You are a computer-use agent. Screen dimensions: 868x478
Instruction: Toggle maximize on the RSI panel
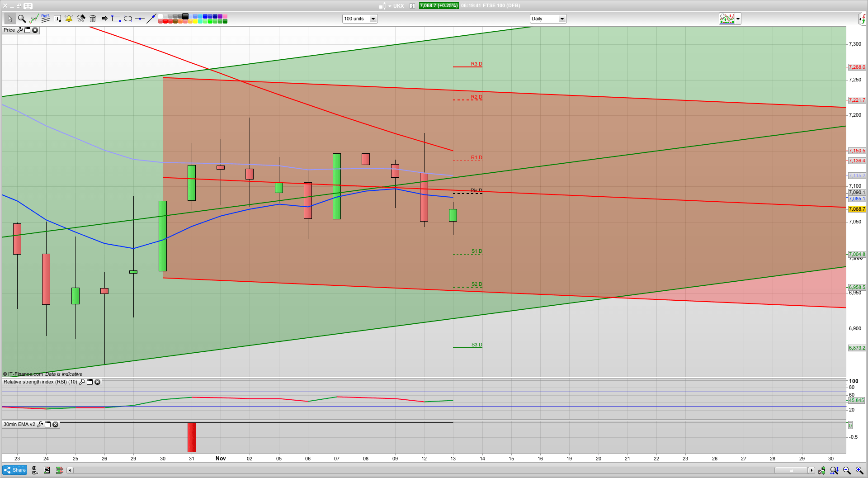(x=90, y=382)
